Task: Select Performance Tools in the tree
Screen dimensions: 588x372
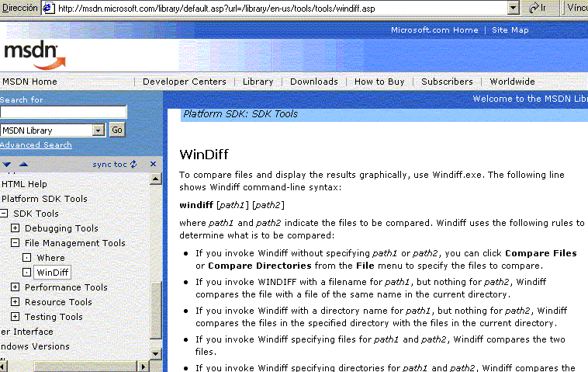Action: [66, 287]
